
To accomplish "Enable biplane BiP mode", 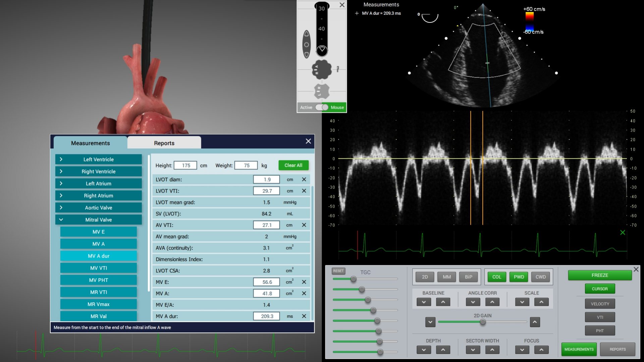I will (469, 277).
